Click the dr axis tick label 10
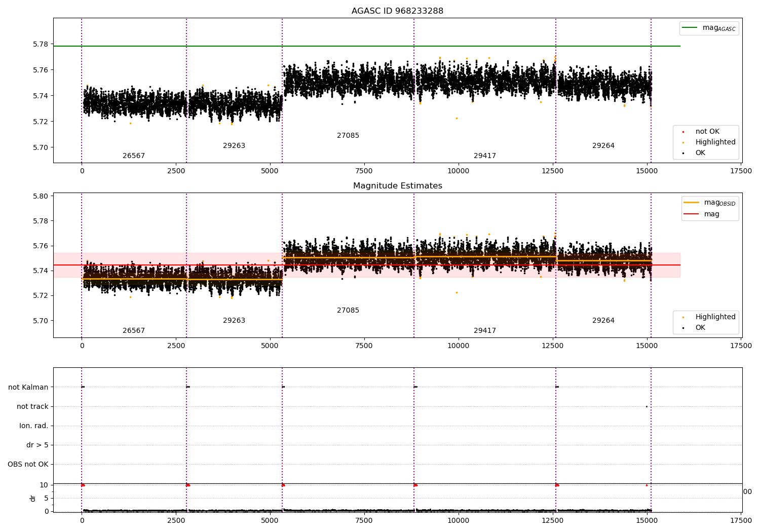Screen dimensions: 760x532 [44, 485]
